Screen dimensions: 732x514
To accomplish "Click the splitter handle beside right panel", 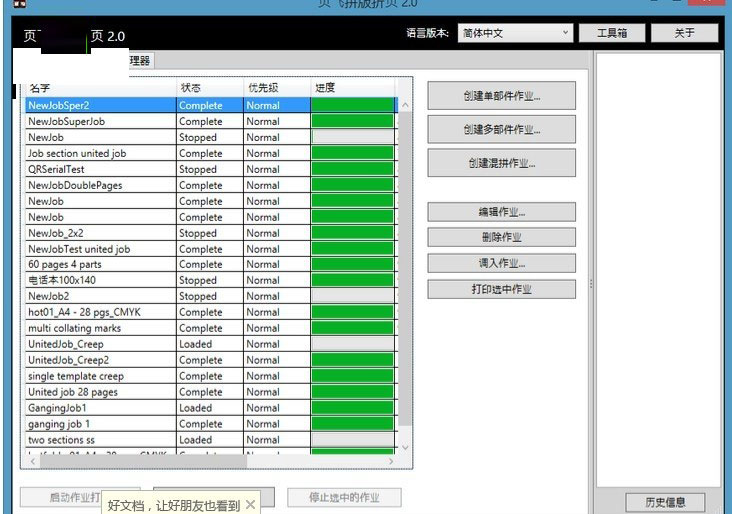I will pos(591,283).
